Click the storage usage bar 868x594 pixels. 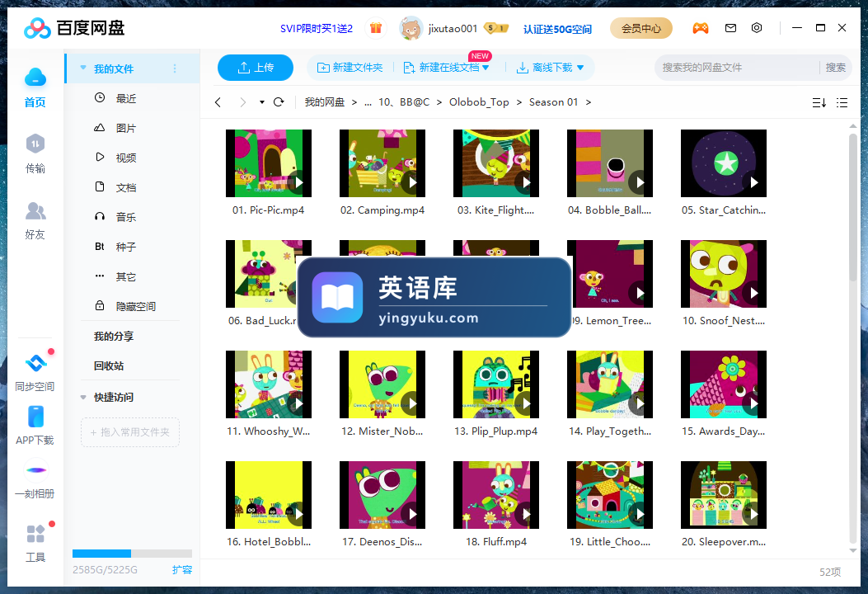tap(133, 554)
